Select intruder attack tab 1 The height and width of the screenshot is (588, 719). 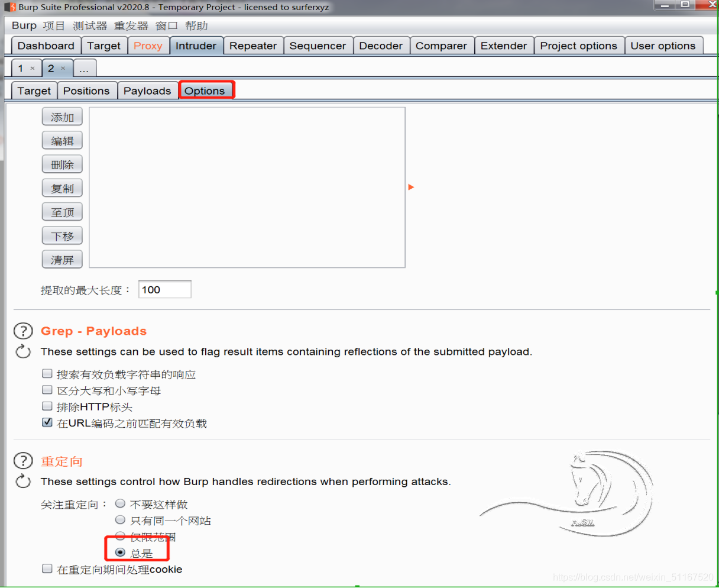point(21,68)
